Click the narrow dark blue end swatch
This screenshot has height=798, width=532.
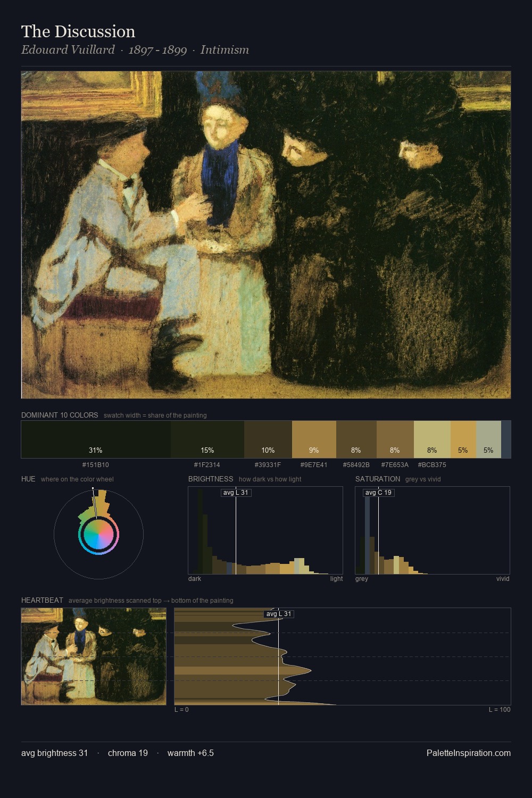[x=506, y=439]
